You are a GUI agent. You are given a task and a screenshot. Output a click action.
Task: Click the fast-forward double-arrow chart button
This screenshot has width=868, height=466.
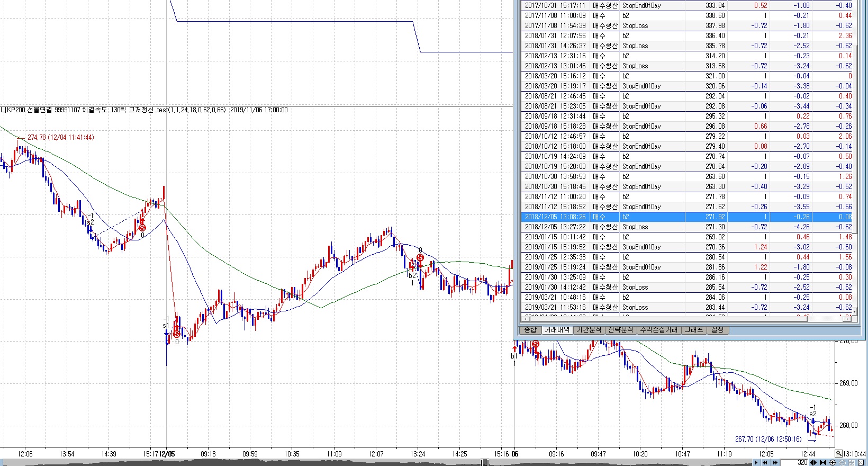click(775, 462)
